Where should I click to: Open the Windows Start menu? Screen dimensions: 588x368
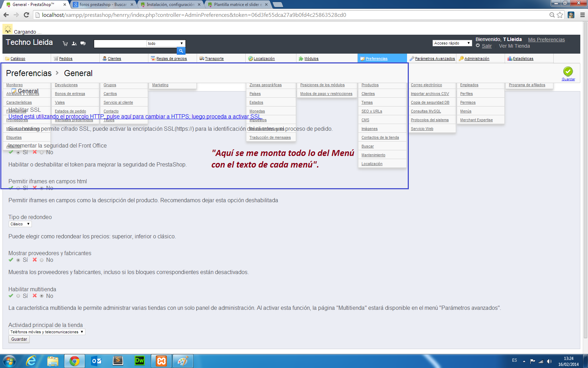9,361
